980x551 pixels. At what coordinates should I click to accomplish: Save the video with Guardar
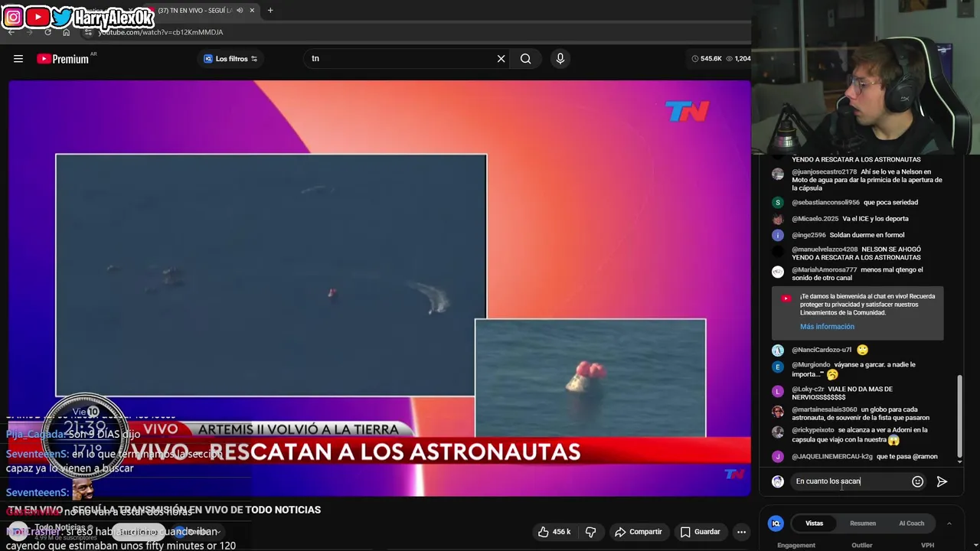701,532
